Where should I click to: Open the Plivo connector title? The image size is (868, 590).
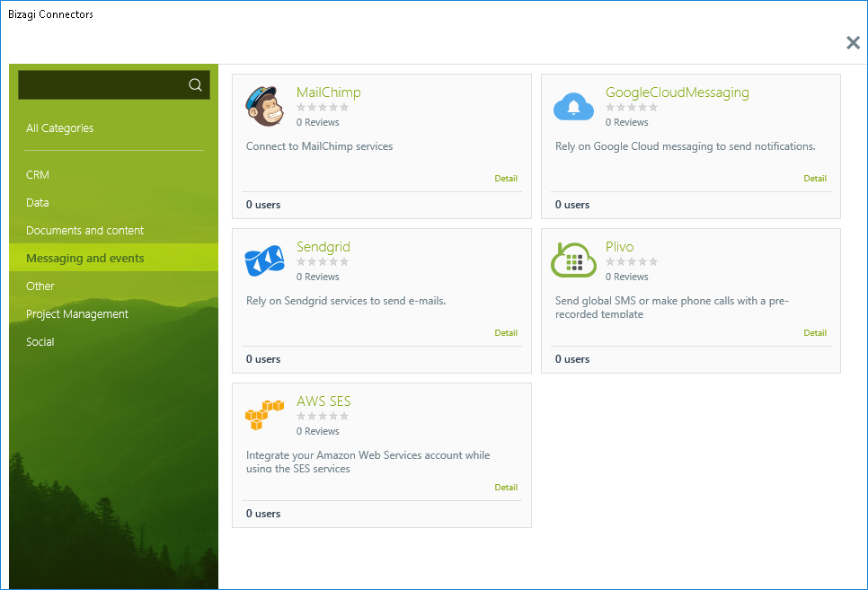(619, 247)
